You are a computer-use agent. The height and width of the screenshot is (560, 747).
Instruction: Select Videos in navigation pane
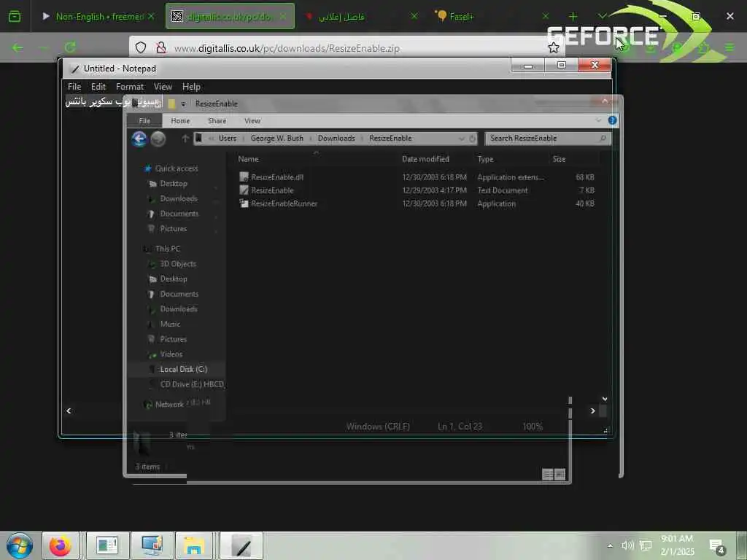(171, 354)
